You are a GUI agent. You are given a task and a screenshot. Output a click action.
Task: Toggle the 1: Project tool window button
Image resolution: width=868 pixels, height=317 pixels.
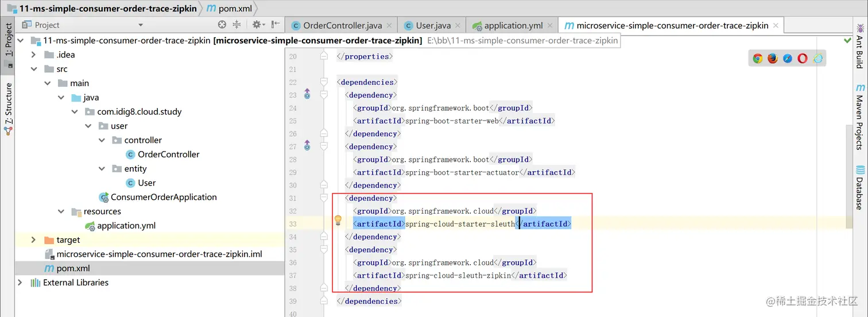8,45
